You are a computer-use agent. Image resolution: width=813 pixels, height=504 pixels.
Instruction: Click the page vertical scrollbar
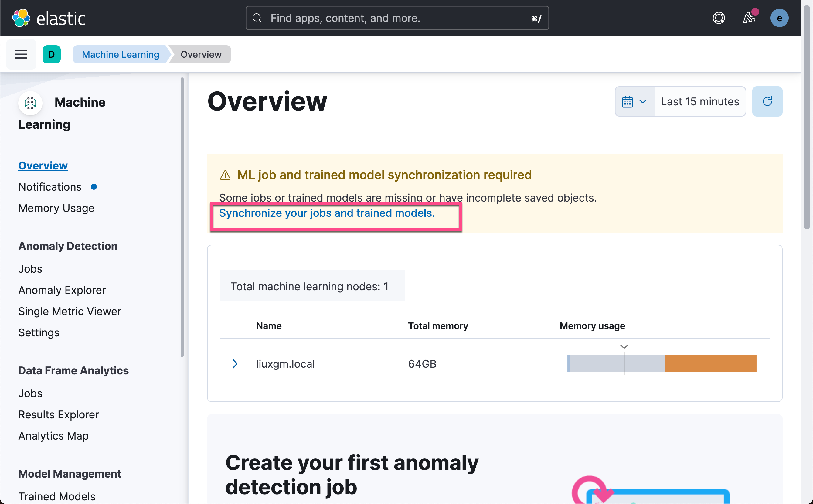[x=807, y=117]
